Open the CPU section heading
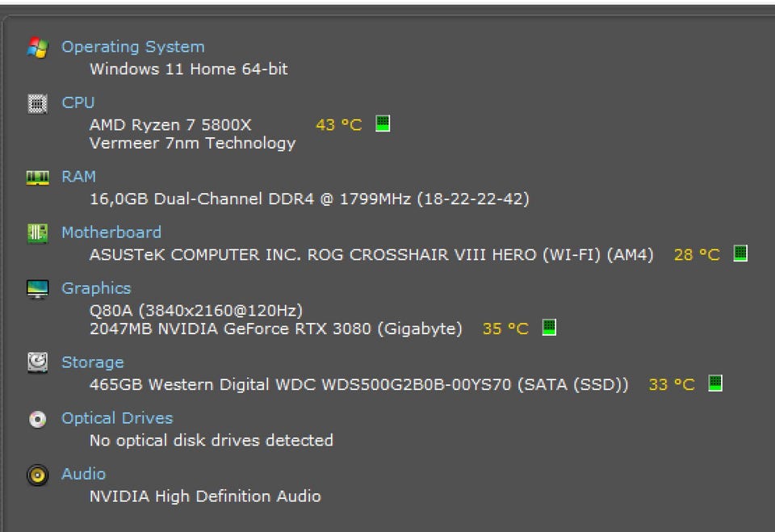Viewport: 775px width, 532px height. 77,103
